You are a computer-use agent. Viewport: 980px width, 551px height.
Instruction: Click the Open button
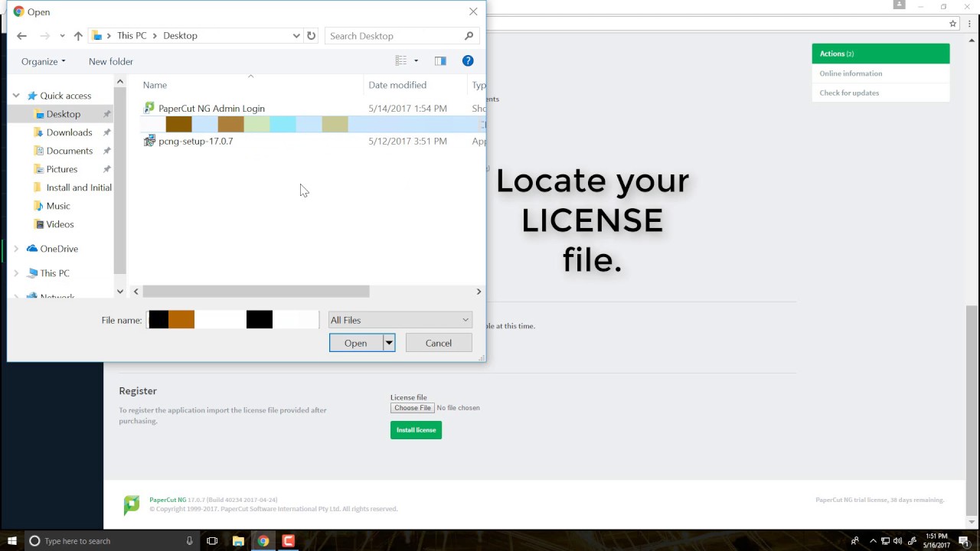[x=355, y=343]
